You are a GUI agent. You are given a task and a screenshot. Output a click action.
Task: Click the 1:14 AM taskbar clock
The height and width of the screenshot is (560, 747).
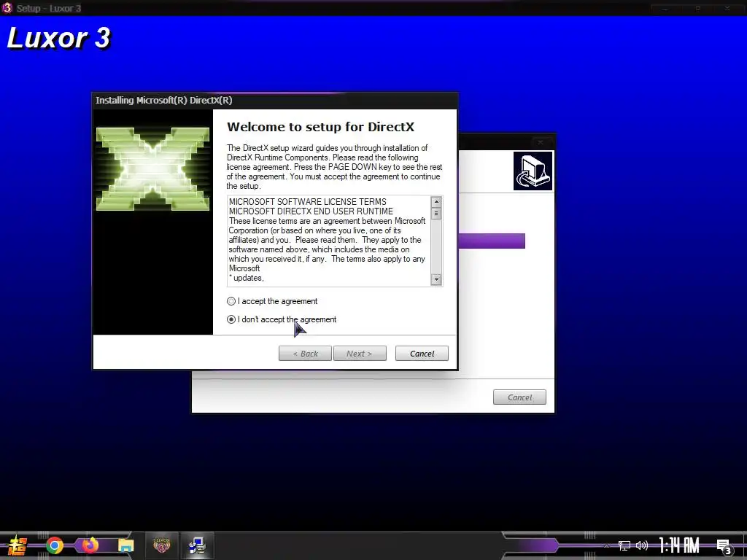679,545
